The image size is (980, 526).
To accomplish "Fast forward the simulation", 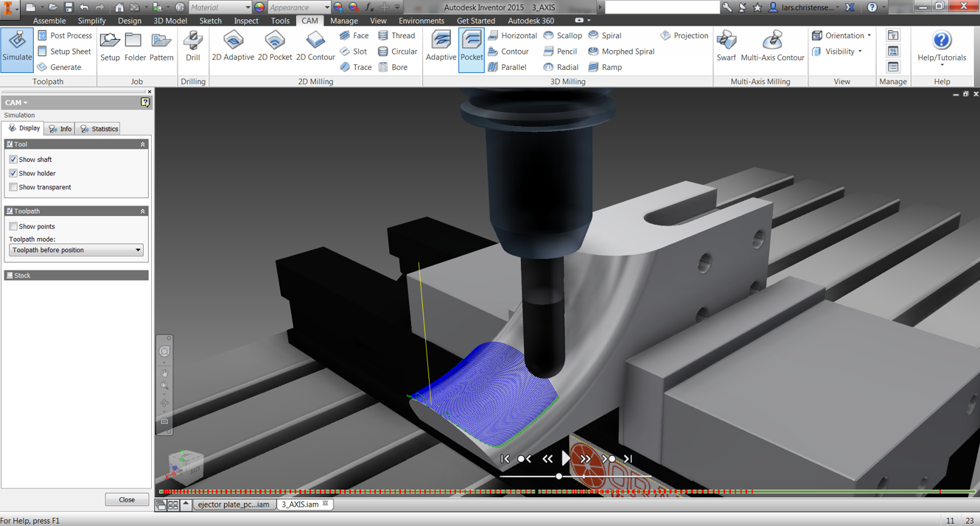I will tap(585, 459).
